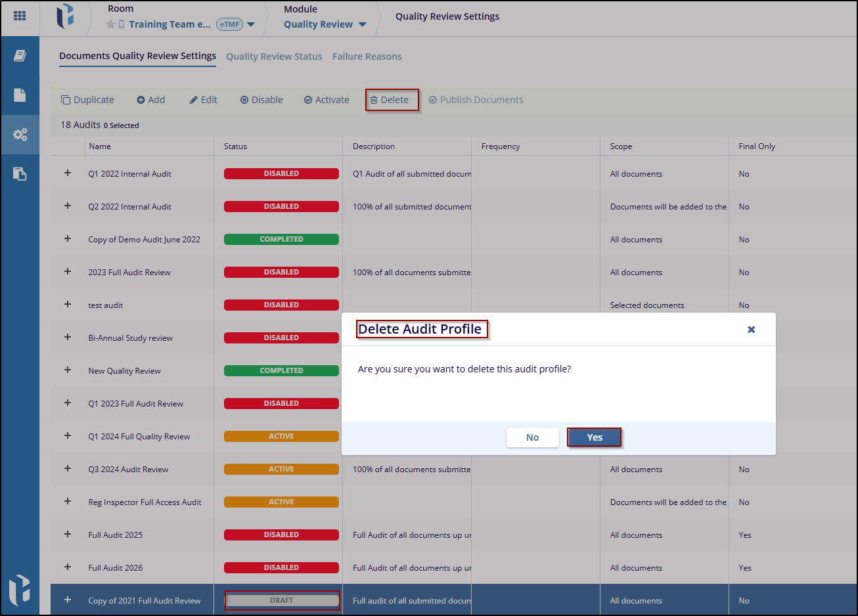The width and height of the screenshot is (858, 616).
Task: Open the apps grid menu icon
Action: coord(20,16)
